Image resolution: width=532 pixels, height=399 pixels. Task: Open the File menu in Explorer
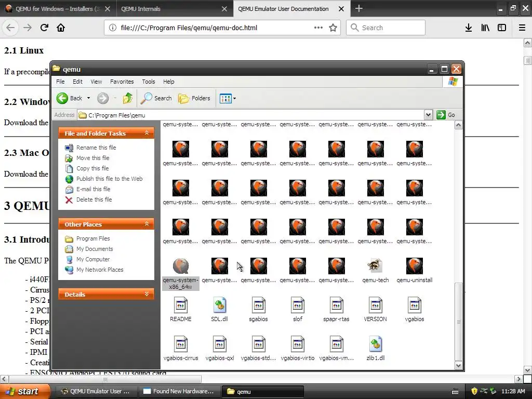click(x=60, y=82)
